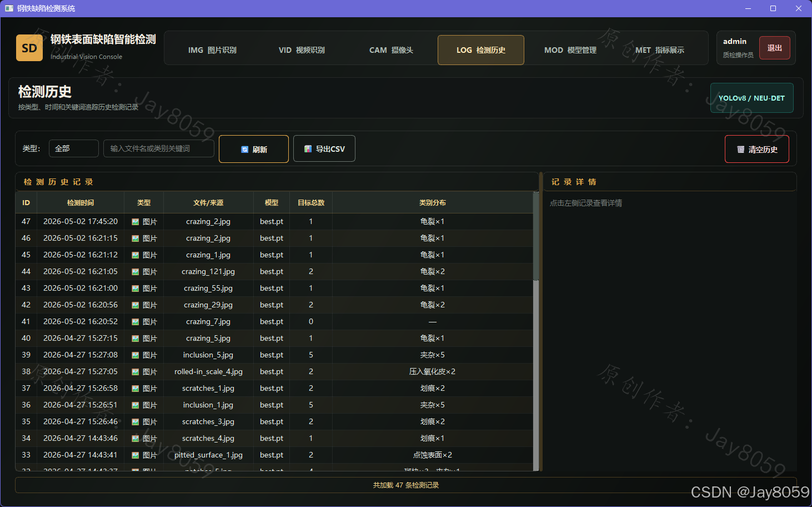Viewport: 812px width, 507px height.
Task: Select the crazing_55.jpg file cell
Action: coord(208,288)
